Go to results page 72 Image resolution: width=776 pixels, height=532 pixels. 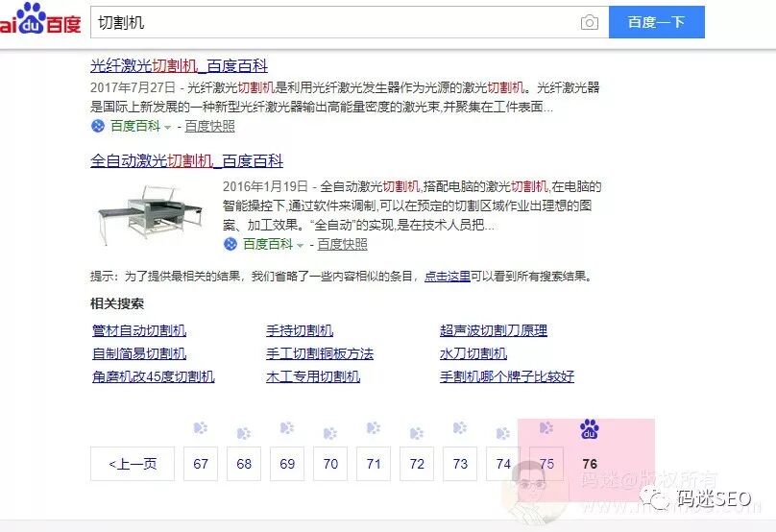coord(417,464)
